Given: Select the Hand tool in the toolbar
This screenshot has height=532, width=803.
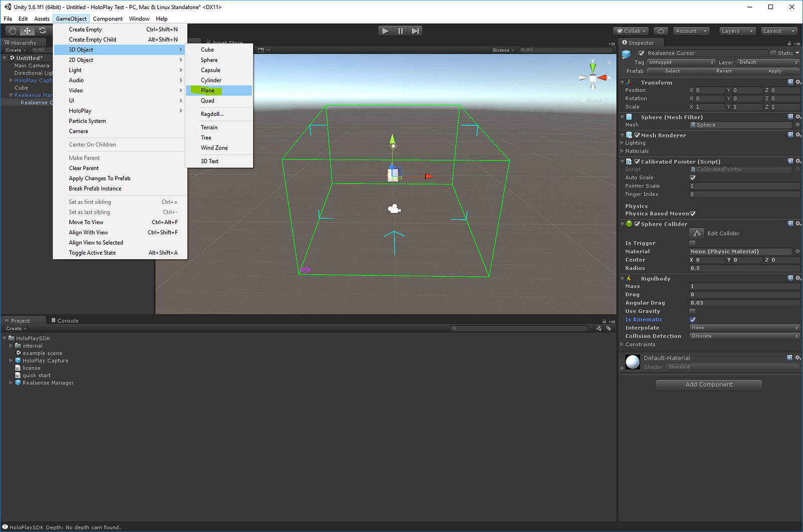Looking at the screenshot, I should pyautogui.click(x=13, y=31).
